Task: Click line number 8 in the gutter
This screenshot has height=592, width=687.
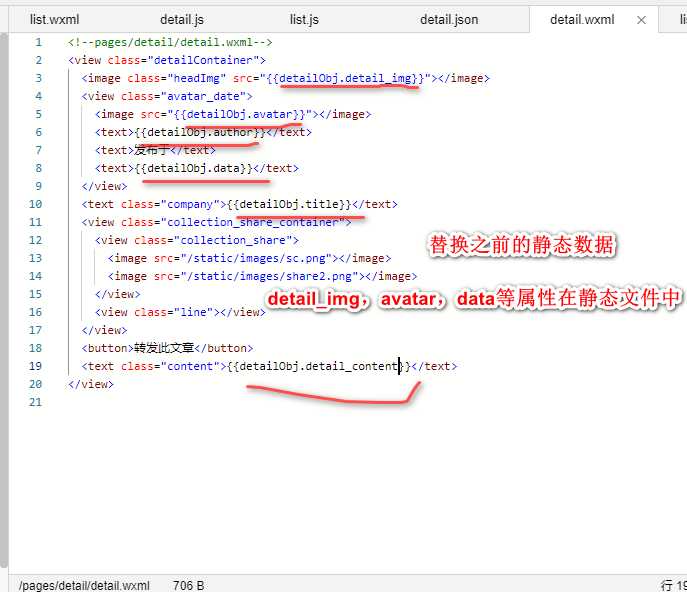Action: [x=39, y=168]
